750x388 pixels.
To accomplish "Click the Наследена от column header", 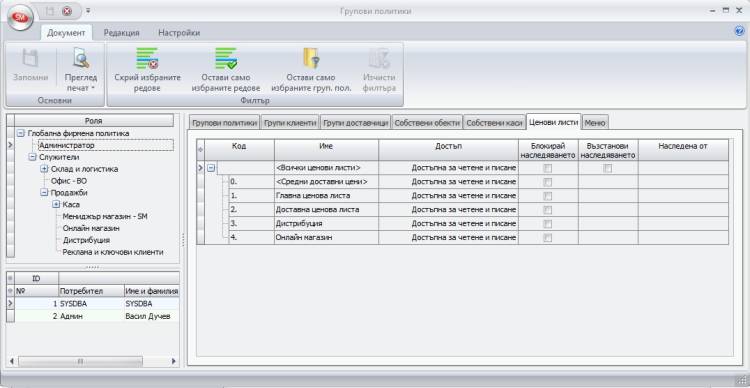I will [683, 150].
